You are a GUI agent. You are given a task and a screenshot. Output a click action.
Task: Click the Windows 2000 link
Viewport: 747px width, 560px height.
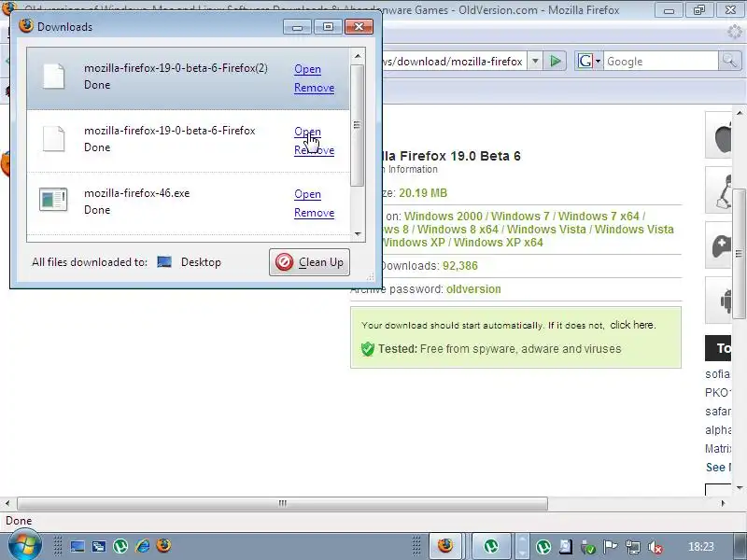pyautogui.click(x=443, y=217)
